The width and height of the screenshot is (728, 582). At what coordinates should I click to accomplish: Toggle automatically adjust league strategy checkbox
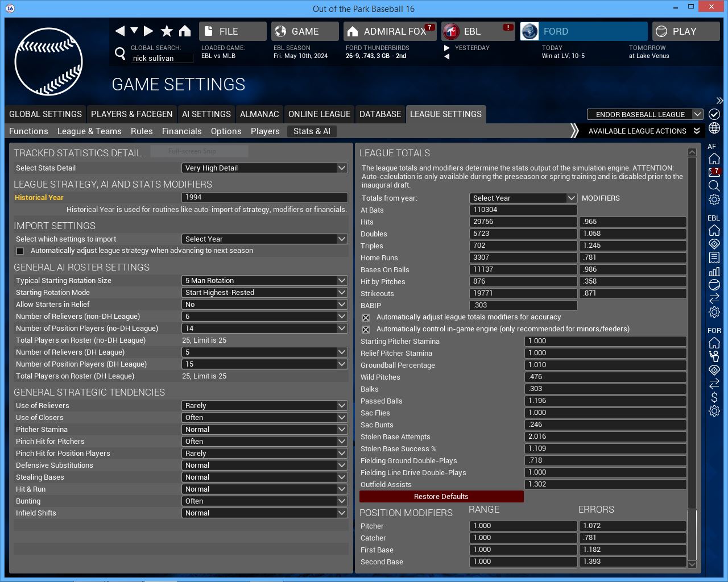[x=20, y=251]
